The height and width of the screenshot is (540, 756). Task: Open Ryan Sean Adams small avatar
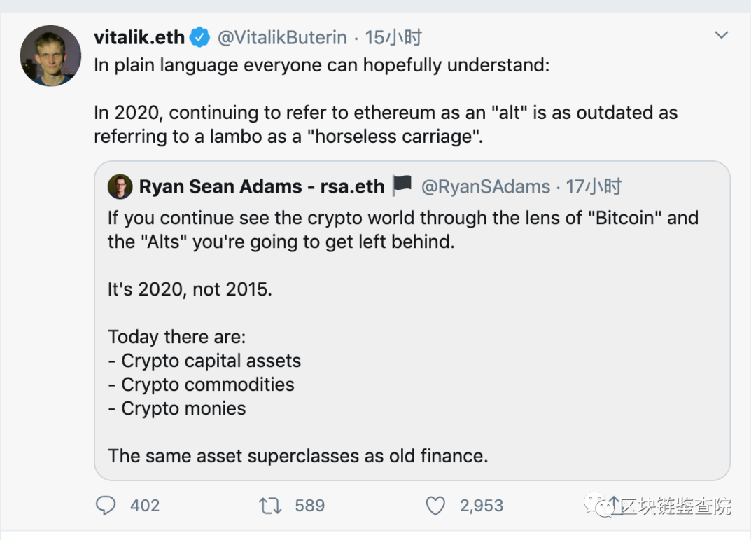[x=120, y=186]
